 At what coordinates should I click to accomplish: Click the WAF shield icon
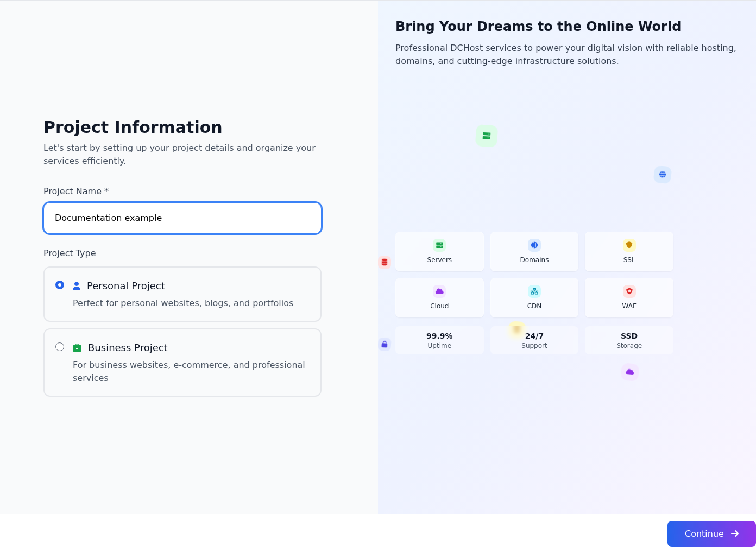tap(629, 291)
